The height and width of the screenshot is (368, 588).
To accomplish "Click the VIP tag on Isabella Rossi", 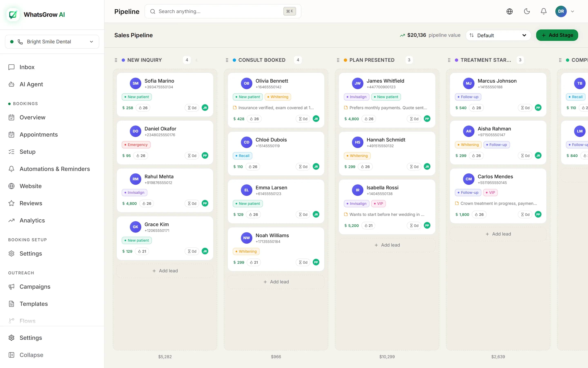I will (379, 204).
